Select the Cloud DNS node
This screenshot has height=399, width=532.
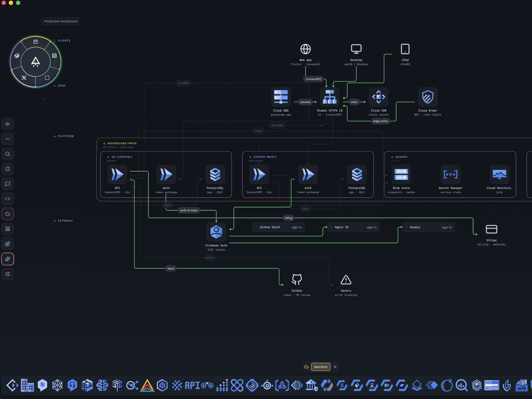[x=281, y=102]
